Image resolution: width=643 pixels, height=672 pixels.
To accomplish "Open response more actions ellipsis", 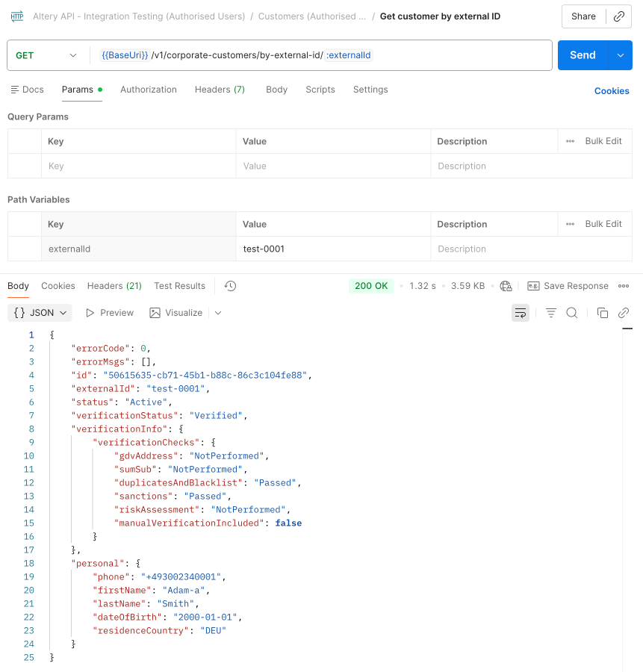I will pyautogui.click(x=624, y=286).
